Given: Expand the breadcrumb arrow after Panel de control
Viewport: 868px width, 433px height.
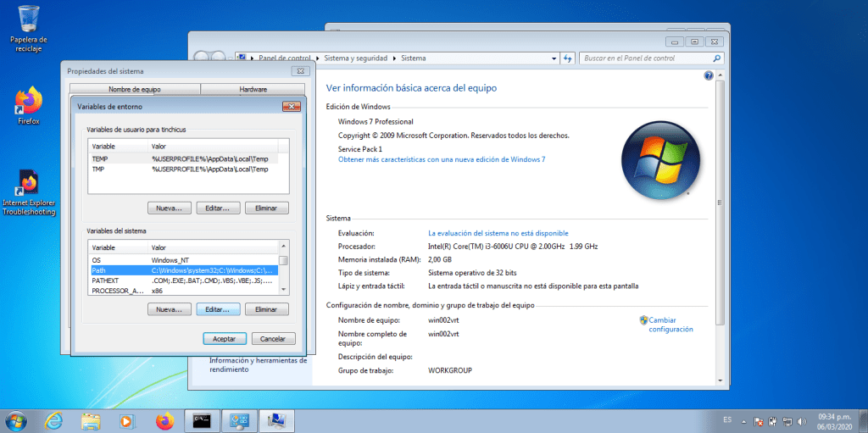Looking at the screenshot, I should [x=319, y=58].
